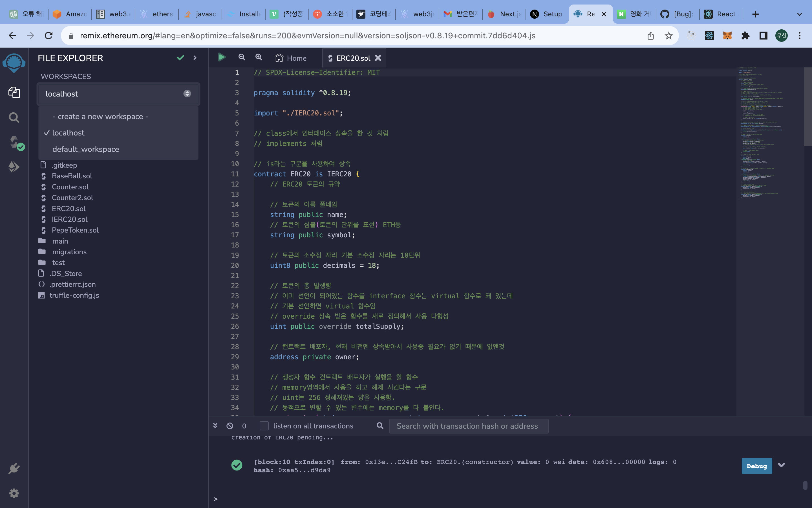Open the File Explorer sidebar icon
This screenshot has width=812, height=508.
click(14, 92)
